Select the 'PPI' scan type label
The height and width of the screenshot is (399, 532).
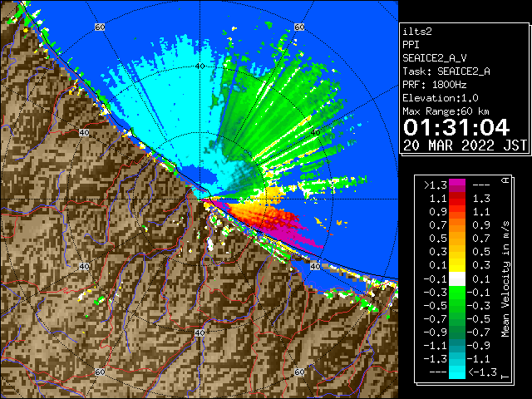411,45
